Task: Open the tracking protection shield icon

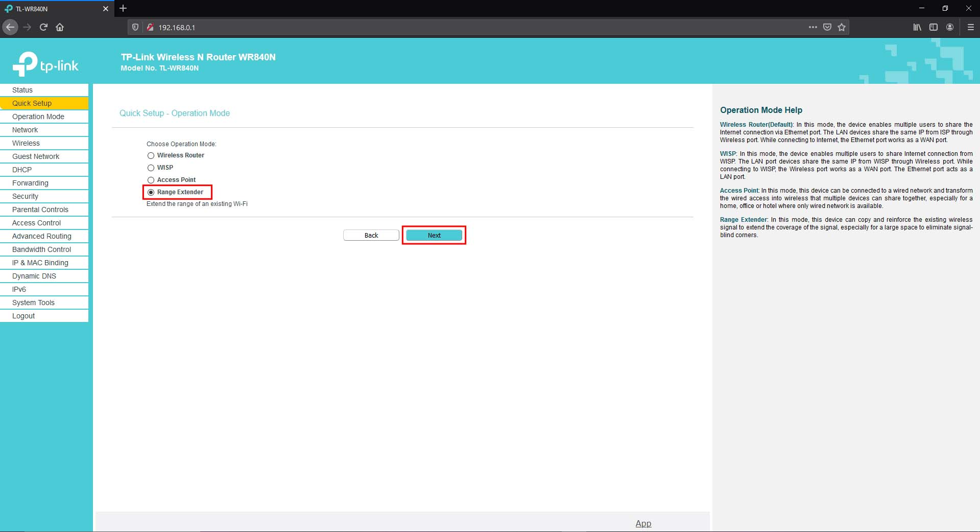Action: point(135,27)
